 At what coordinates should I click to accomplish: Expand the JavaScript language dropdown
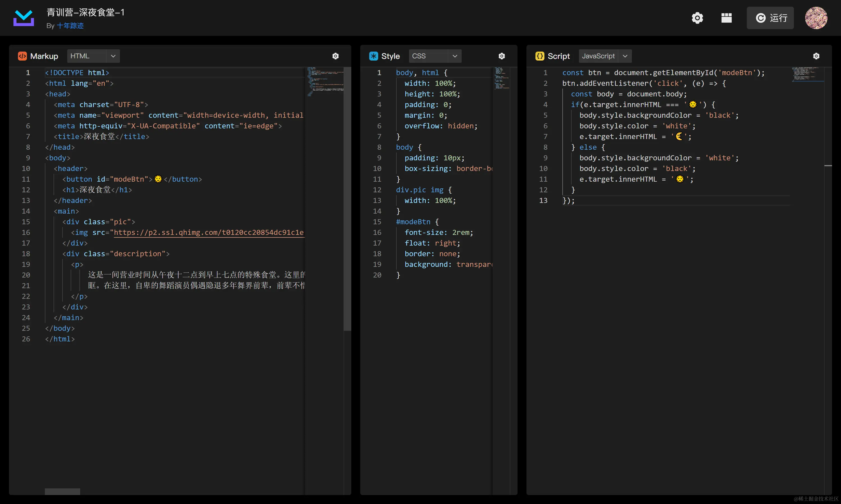pyautogui.click(x=605, y=56)
